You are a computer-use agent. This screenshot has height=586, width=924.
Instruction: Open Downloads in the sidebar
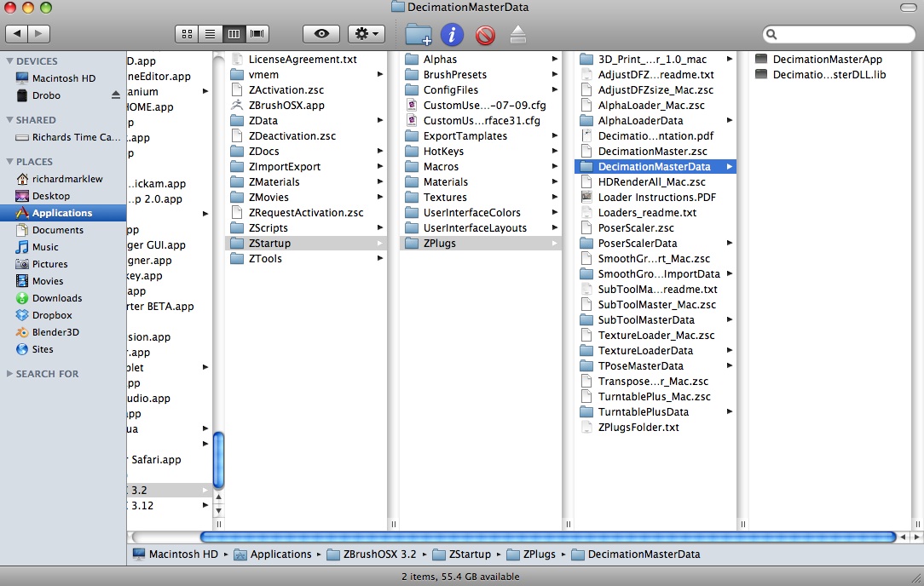click(63, 299)
